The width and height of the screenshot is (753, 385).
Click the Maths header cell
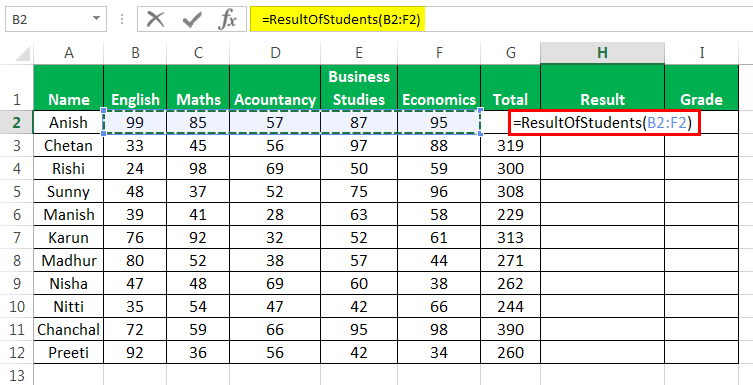point(198,87)
